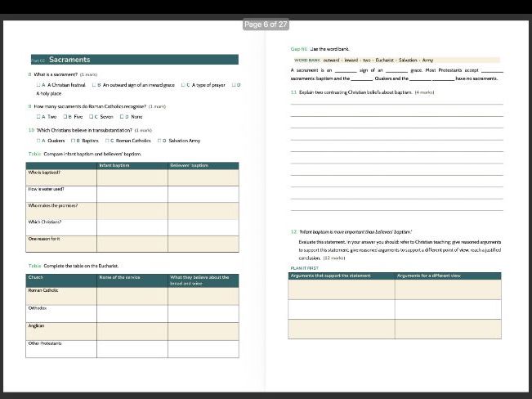532x399 pixels.
Task: Click the Believers' baptism cell for 'How is water used?'
Action: [x=203, y=195]
